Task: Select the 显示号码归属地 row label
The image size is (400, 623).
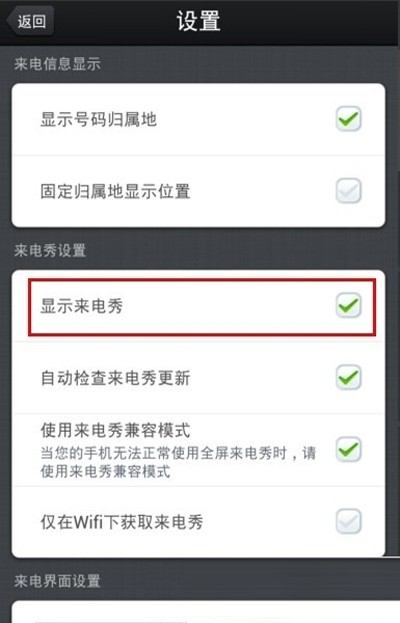Action: click(99, 119)
